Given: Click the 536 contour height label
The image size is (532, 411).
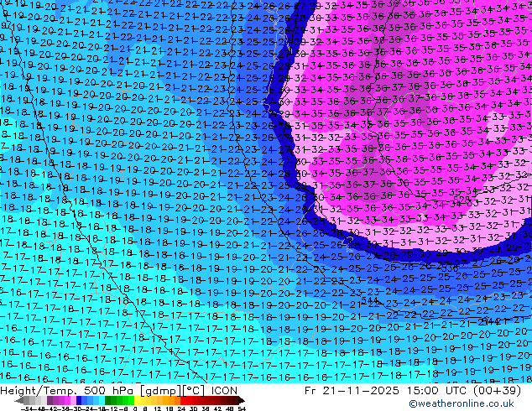Looking at the screenshot, I should pyautogui.click(x=450, y=268).
